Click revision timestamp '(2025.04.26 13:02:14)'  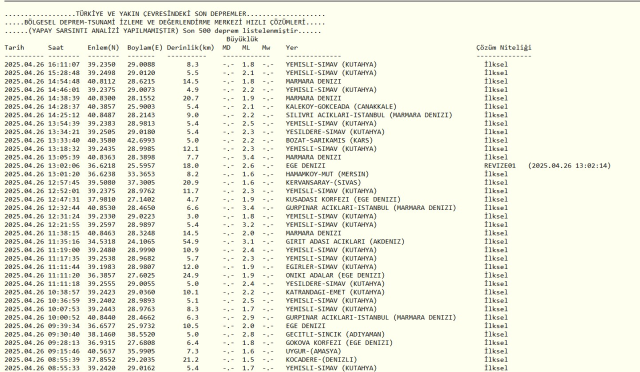tap(569, 166)
